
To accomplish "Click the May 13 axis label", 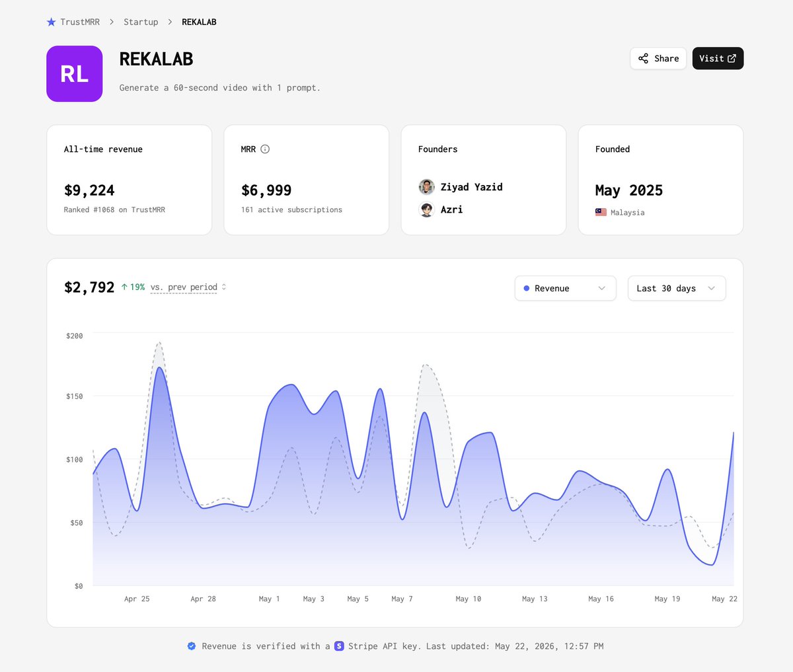I will pyautogui.click(x=535, y=599).
